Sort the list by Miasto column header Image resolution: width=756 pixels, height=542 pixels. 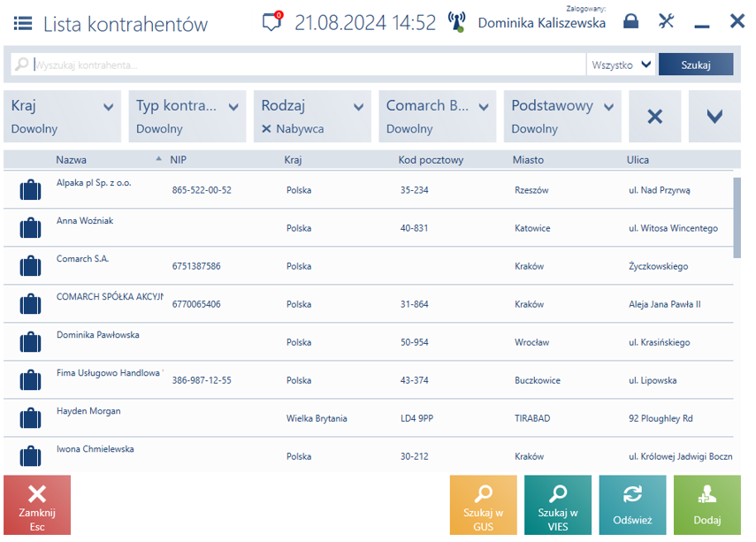[x=528, y=160]
